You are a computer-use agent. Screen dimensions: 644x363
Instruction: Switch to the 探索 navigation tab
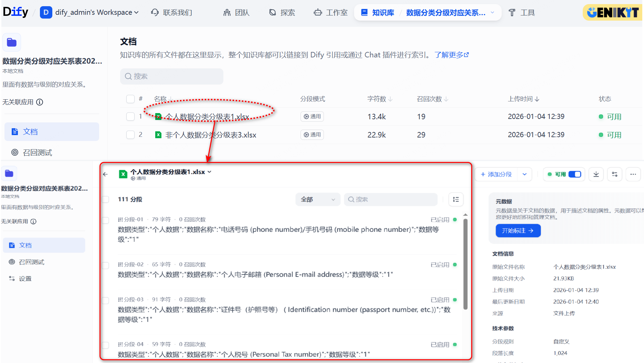[x=282, y=13]
